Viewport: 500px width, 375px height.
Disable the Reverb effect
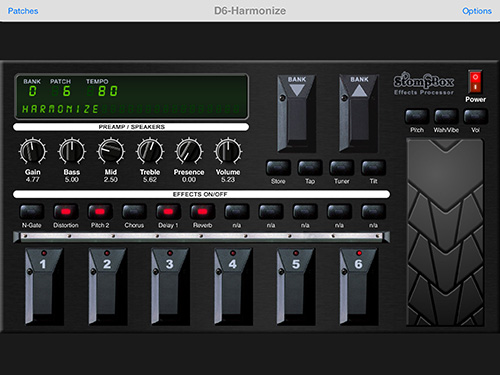tap(202, 212)
